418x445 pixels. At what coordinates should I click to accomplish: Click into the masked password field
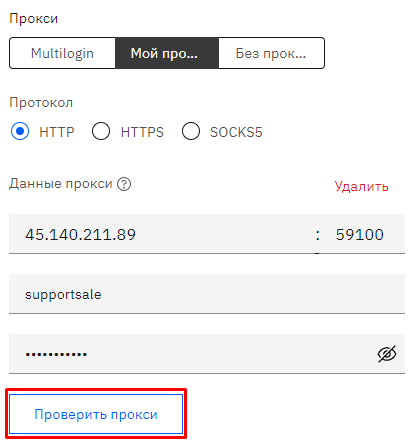(190, 354)
